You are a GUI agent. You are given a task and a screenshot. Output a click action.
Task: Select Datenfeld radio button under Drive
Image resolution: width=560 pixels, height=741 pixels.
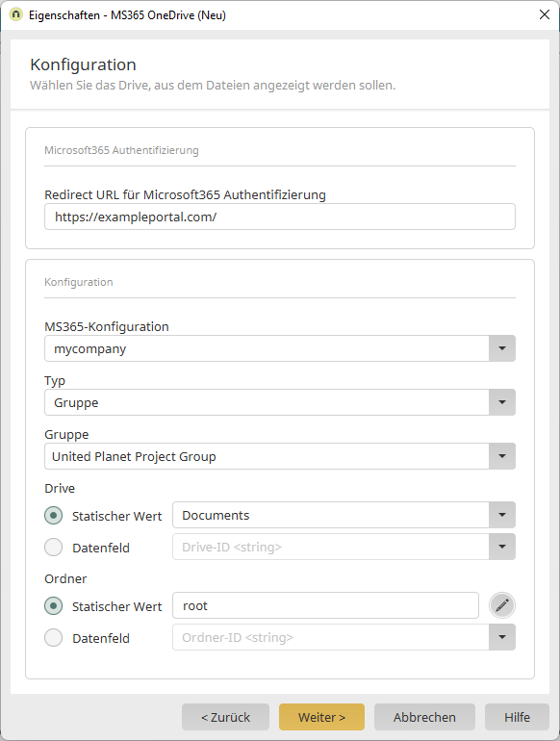coord(53,548)
